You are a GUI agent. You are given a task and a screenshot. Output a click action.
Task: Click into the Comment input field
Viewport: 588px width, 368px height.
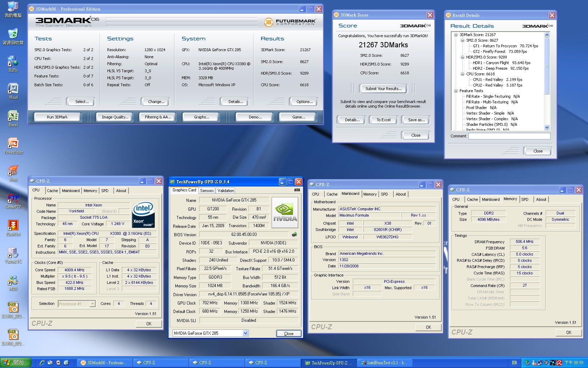pos(509,136)
